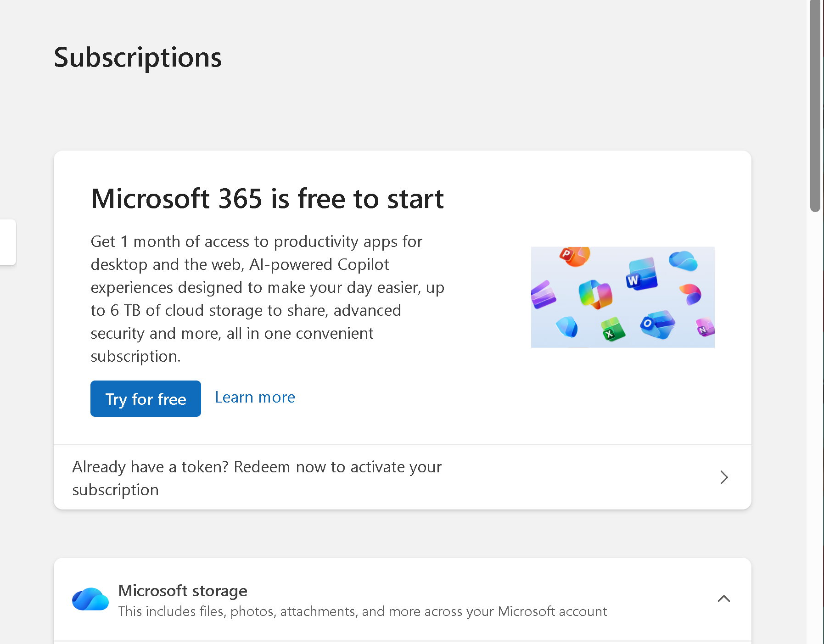Collapse the Microsoft storage section
Image resolution: width=824 pixels, height=644 pixels.
point(724,599)
